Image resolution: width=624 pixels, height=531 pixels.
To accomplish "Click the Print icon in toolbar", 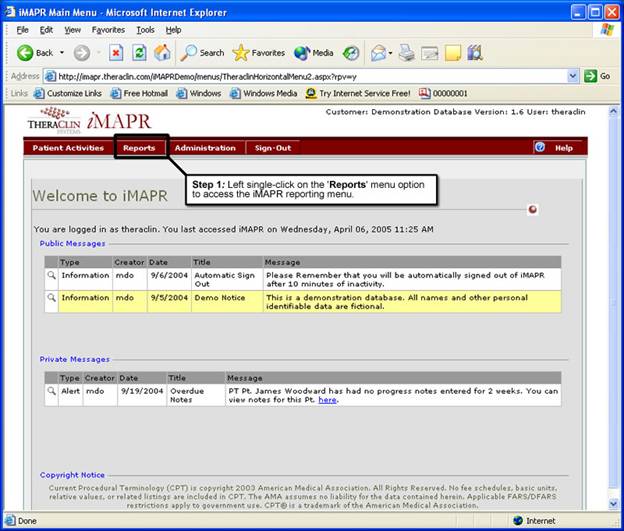I will tap(407, 52).
